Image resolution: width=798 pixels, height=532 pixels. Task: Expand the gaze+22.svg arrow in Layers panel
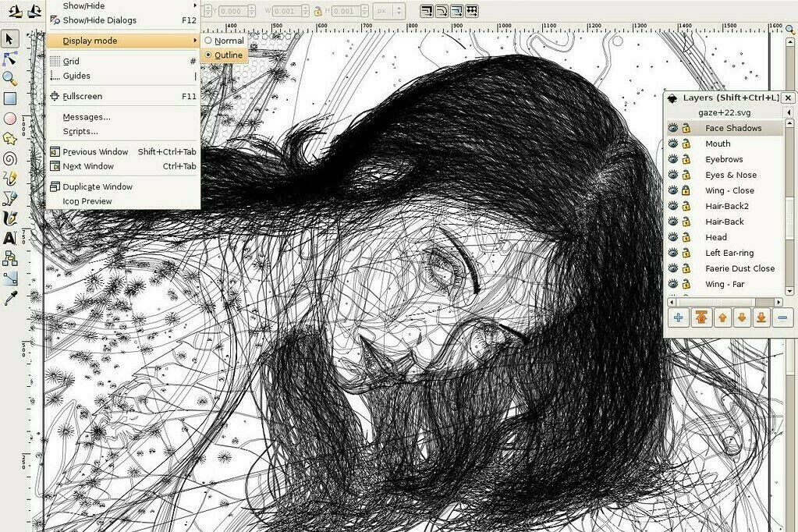click(789, 113)
